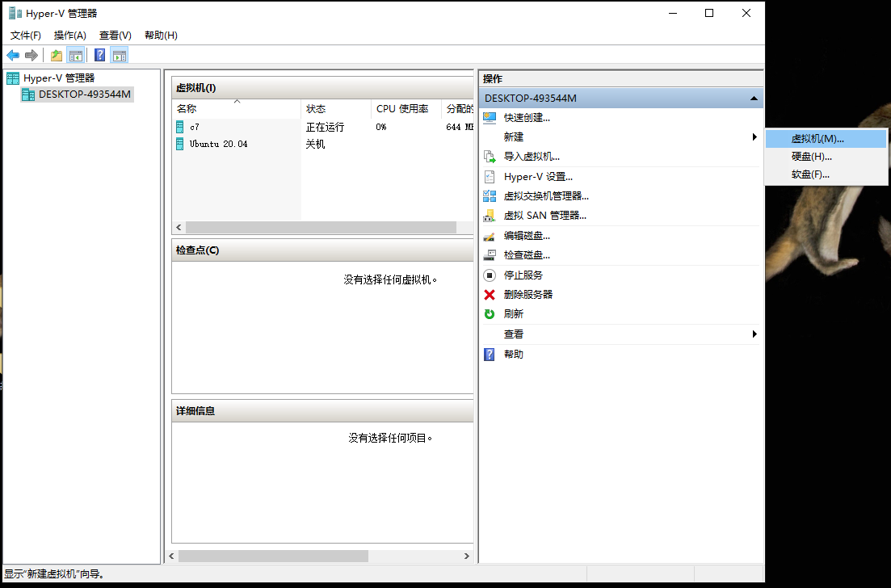The image size is (891, 588).
Task: Open Hyper-V 设置... action link
Action: coord(538,177)
